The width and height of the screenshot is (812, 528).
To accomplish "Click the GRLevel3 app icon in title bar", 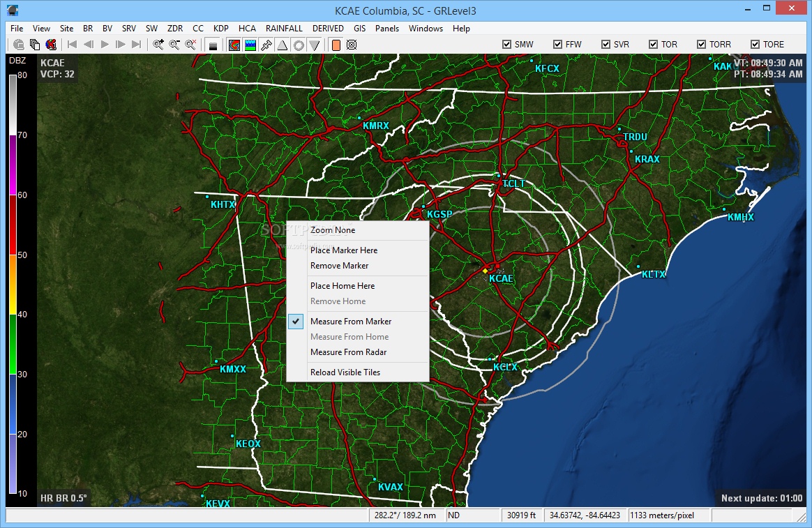I will pyautogui.click(x=13, y=10).
